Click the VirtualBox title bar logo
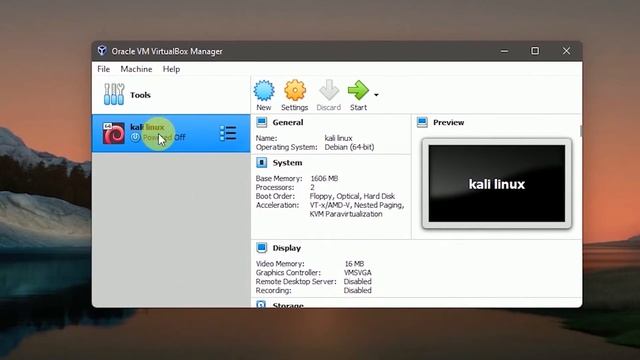This screenshot has height=360, width=640. click(102, 51)
